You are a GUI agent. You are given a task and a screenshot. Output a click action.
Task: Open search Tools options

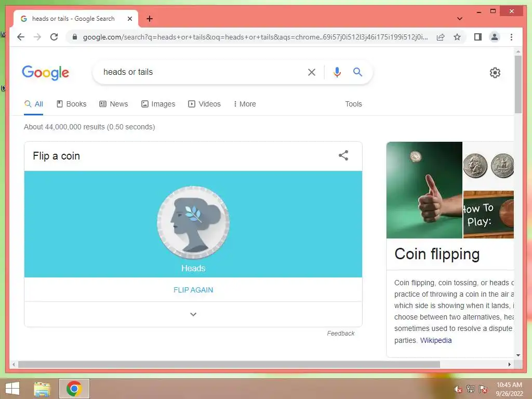click(353, 104)
